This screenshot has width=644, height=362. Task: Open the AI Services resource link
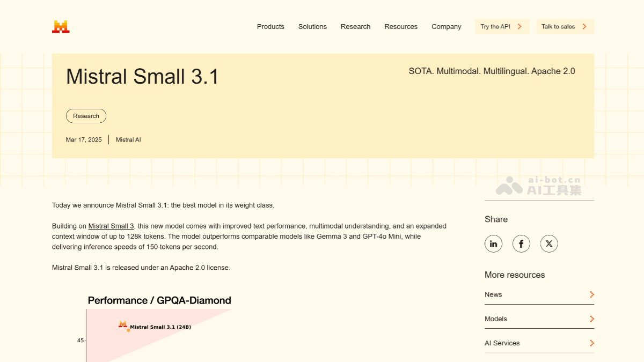pyautogui.click(x=502, y=343)
